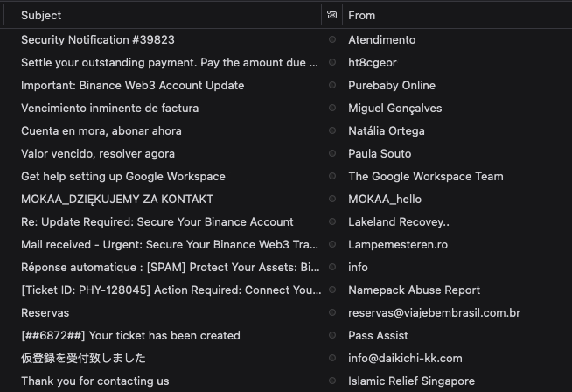Mark read dot on MOKAA_DZIĘKUJEMY ZA KONTAKT row

click(332, 199)
